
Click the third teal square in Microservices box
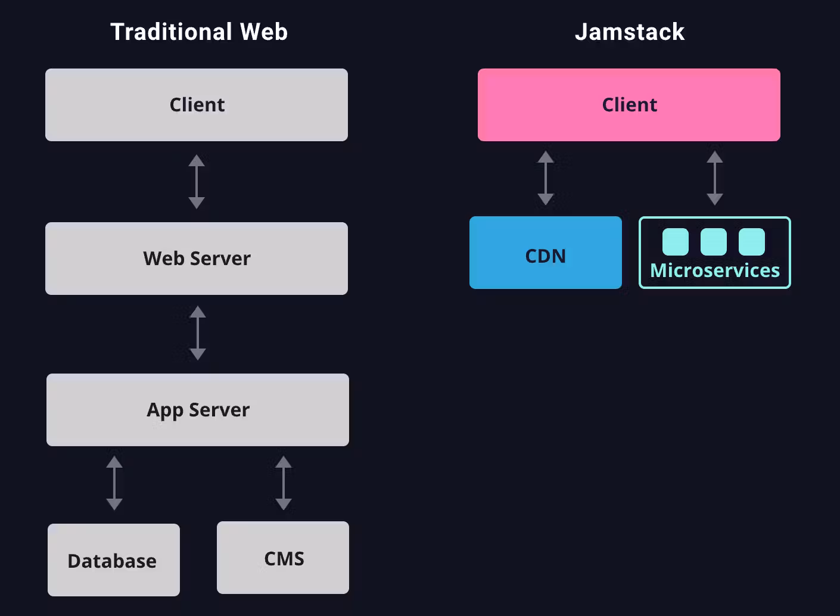coord(753,242)
